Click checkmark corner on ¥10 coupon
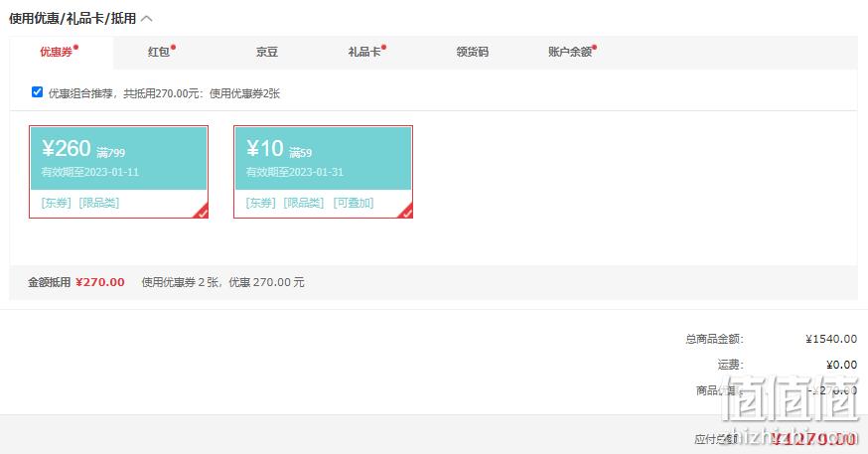 [x=407, y=212]
